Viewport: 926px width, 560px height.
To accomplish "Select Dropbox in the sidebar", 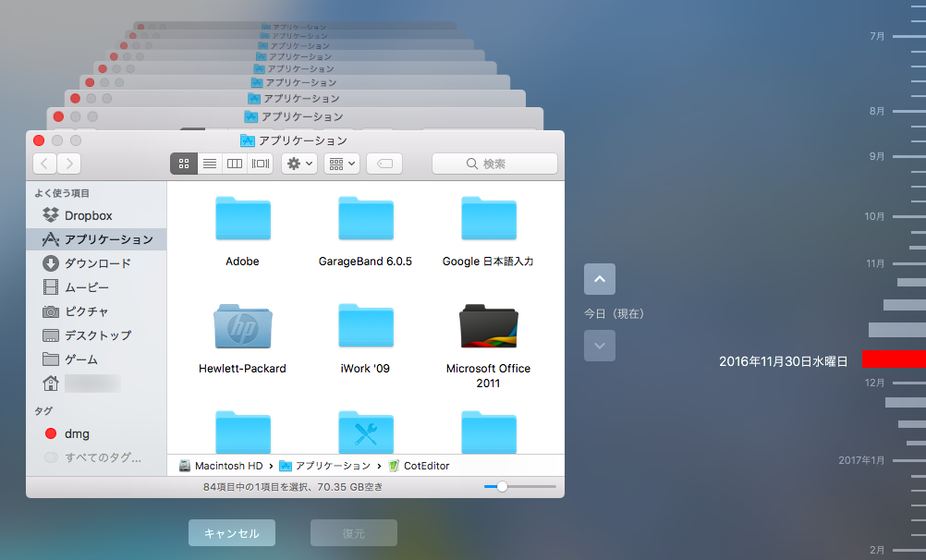I will (x=96, y=215).
